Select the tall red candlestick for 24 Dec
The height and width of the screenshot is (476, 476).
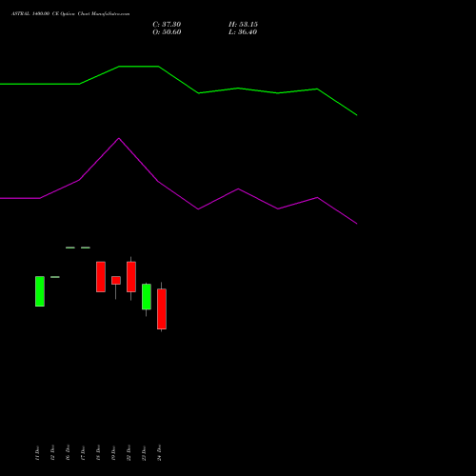(162, 308)
